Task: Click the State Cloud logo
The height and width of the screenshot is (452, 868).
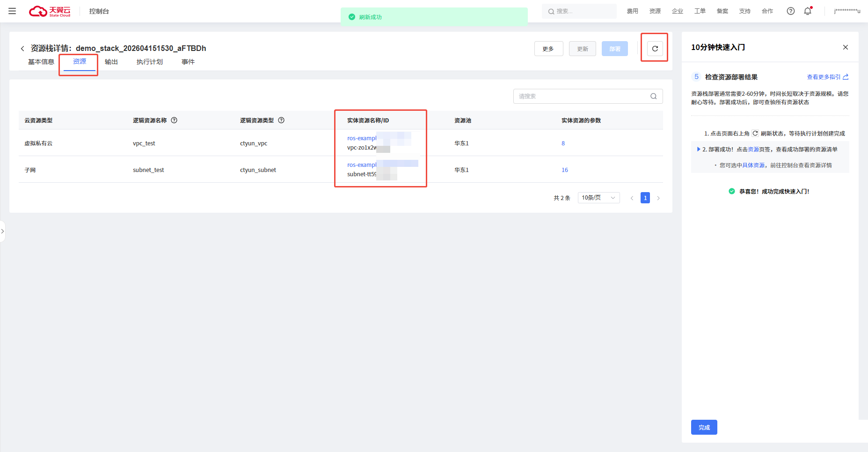Action: point(50,11)
